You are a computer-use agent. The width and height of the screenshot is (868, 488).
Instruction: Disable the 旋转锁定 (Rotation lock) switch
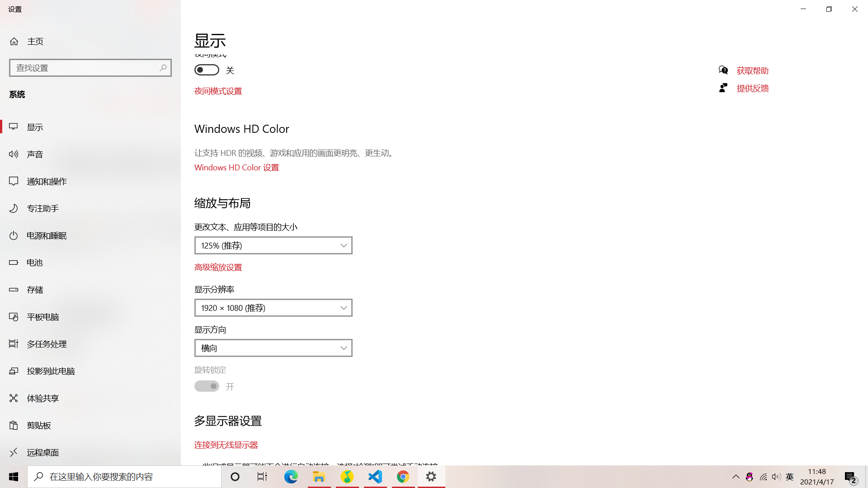tap(207, 386)
